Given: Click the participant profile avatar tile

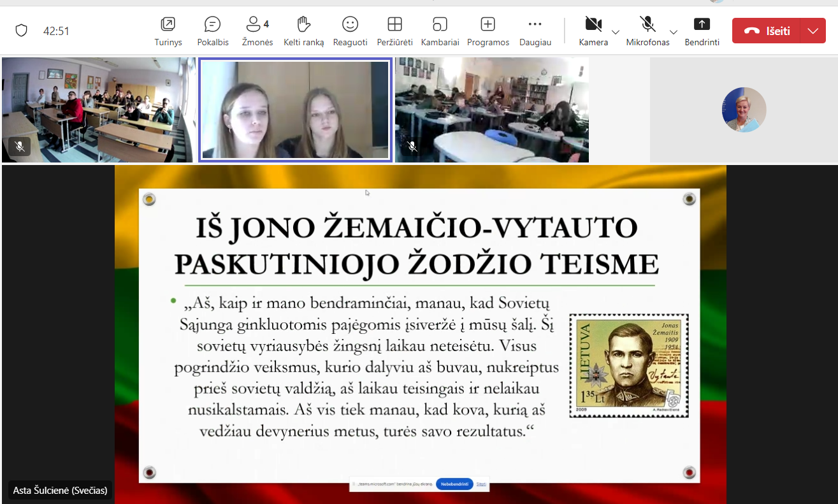Looking at the screenshot, I should tap(744, 110).
